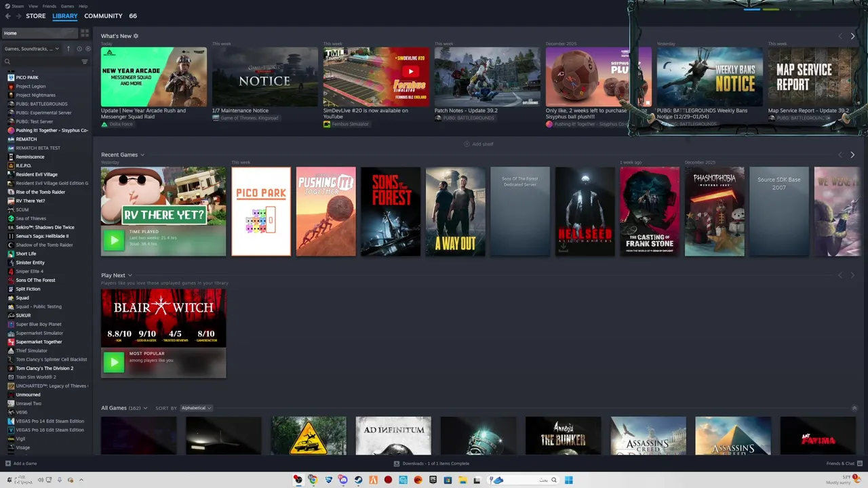Open Friends & Chat
The height and width of the screenshot is (488, 868).
pos(844,464)
